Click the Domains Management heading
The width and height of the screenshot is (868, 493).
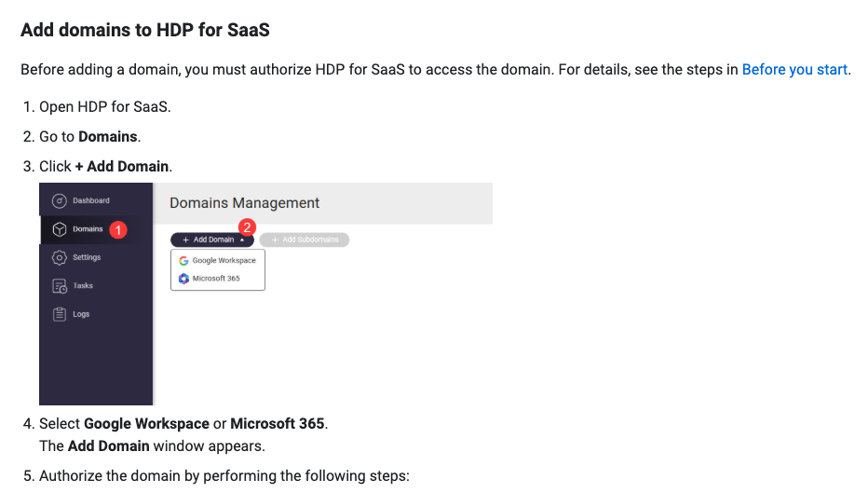click(244, 203)
